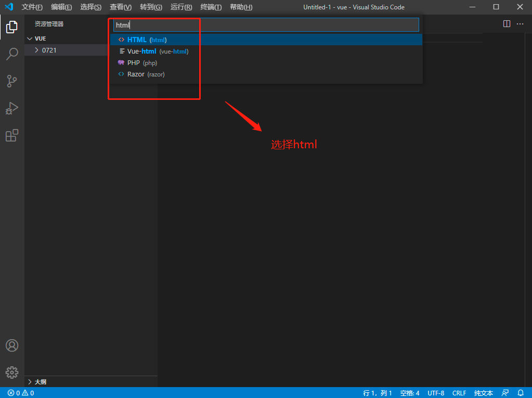Select Vue-html language mode option
The height and width of the screenshot is (398, 532).
266,51
